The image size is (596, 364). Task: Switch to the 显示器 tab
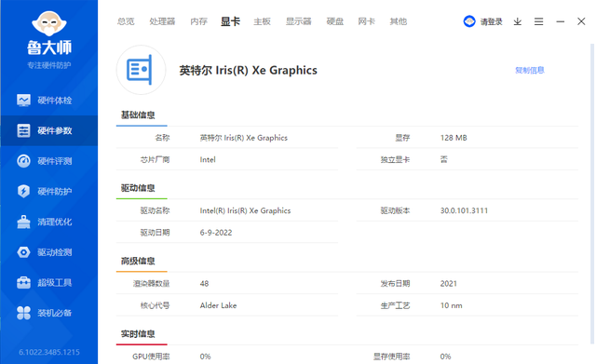pos(299,21)
